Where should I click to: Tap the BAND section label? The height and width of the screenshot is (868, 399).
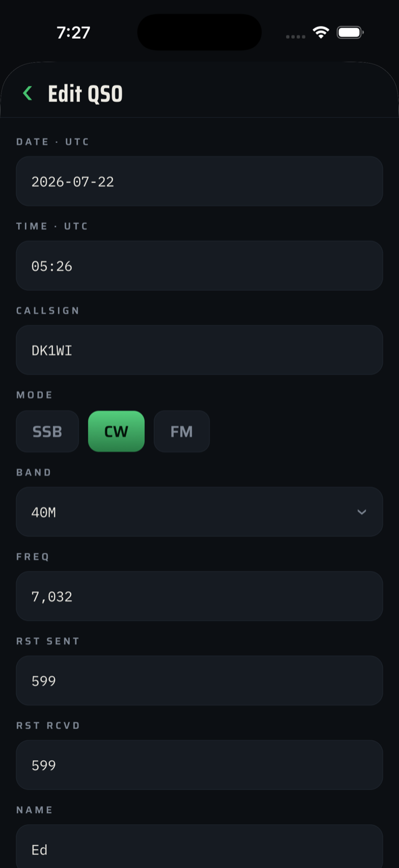(34, 472)
